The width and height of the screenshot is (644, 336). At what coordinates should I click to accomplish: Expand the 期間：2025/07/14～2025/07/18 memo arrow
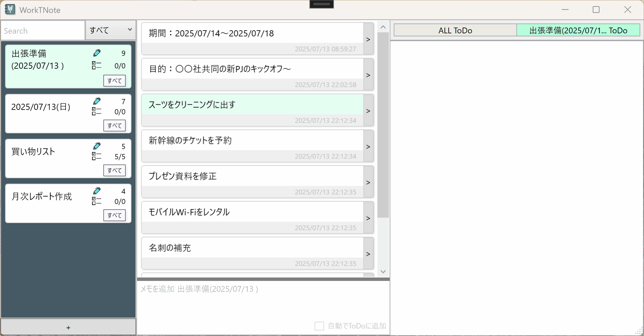pos(368,39)
